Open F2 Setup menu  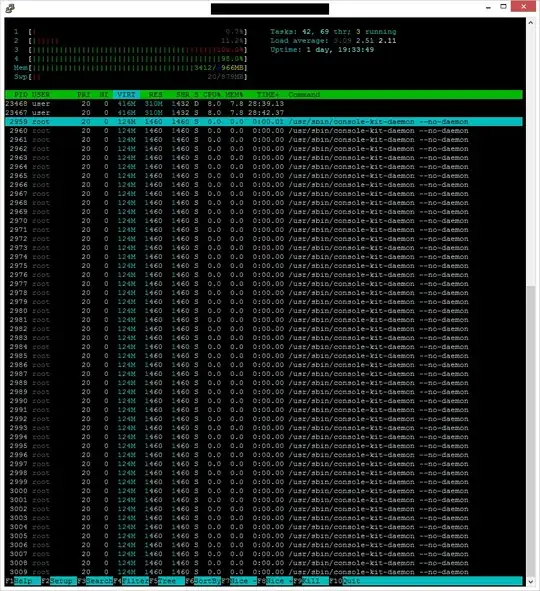[59, 581]
